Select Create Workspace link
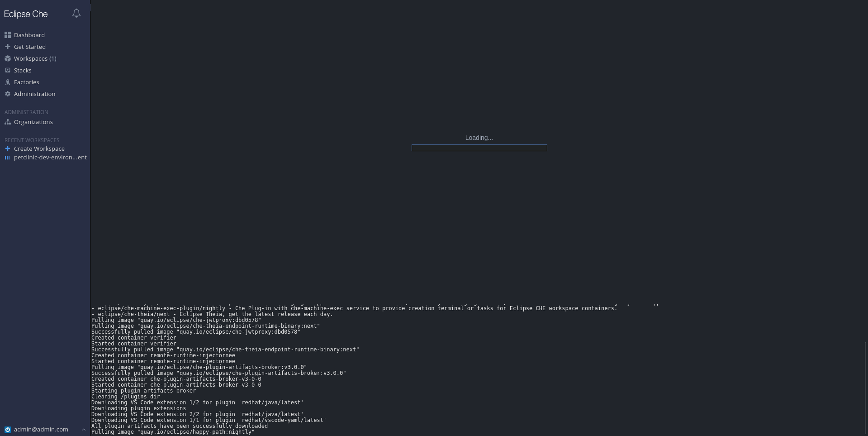Viewport: 868px width, 436px height. (39, 149)
